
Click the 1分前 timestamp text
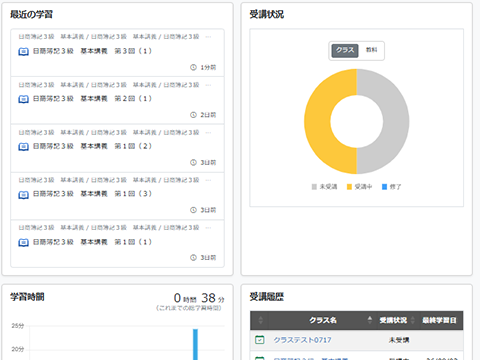[x=208, y=68]
